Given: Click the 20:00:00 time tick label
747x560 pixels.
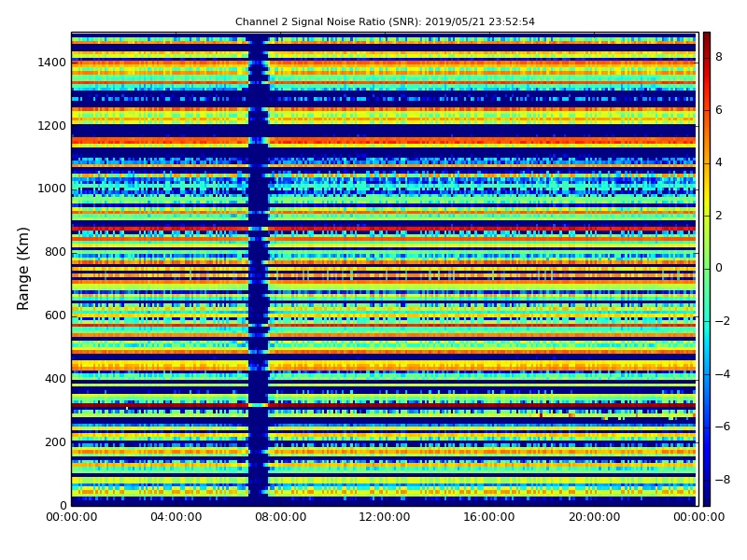Looking at the screenshot, I should (x=594, y=517).
